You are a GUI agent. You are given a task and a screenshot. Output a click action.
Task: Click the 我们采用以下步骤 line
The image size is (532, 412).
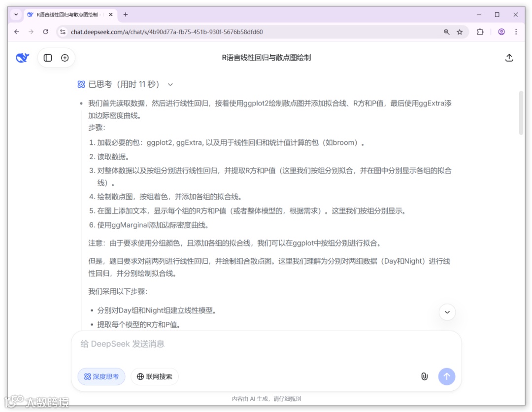pos(118,292)
